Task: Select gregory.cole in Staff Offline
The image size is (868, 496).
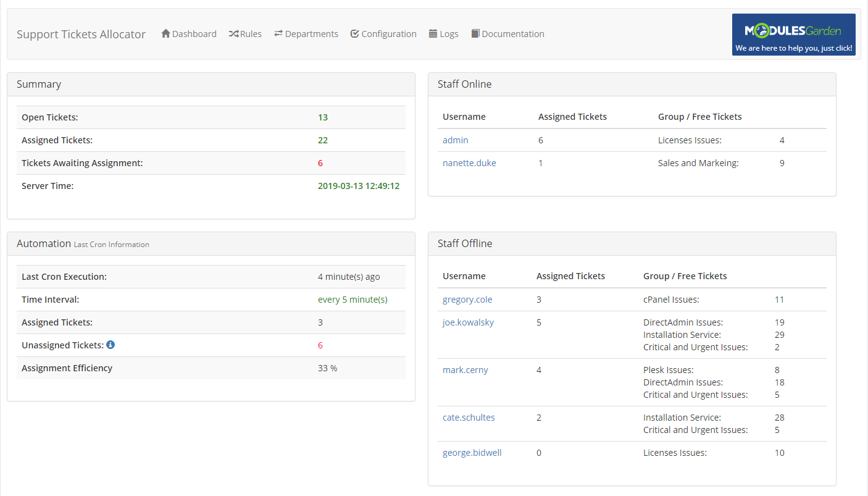Action: tap(467, 300)
